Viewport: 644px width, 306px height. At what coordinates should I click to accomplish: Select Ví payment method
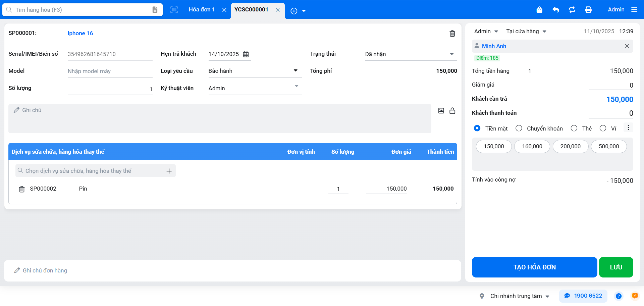[x=603, y=128]
